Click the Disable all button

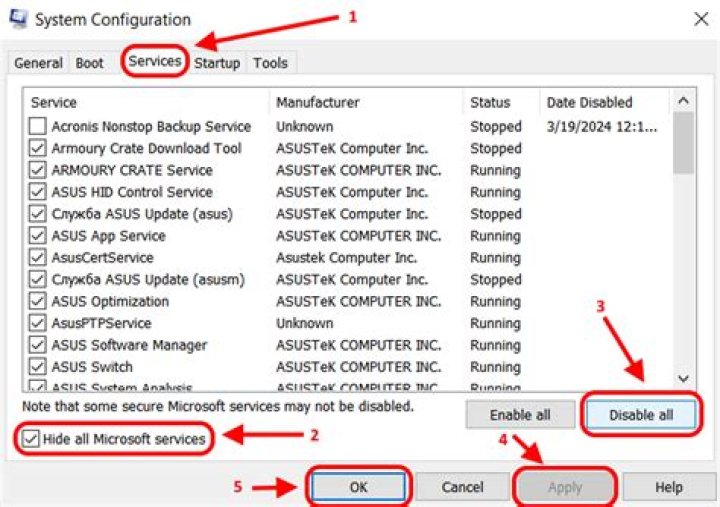(641, 415)
